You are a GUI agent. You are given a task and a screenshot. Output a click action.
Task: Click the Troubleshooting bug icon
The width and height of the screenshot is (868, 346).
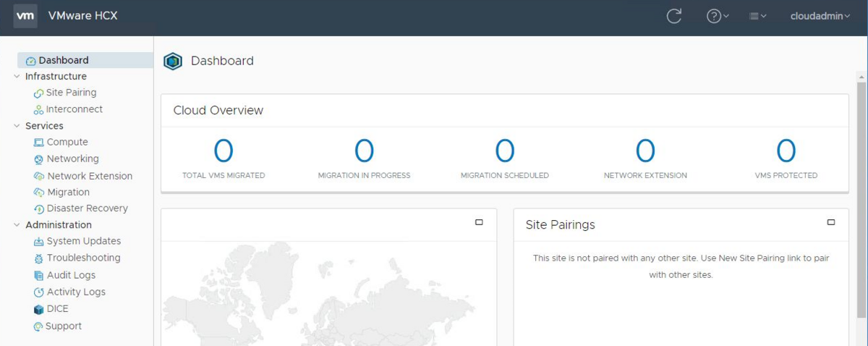click(x=39, y=258)
